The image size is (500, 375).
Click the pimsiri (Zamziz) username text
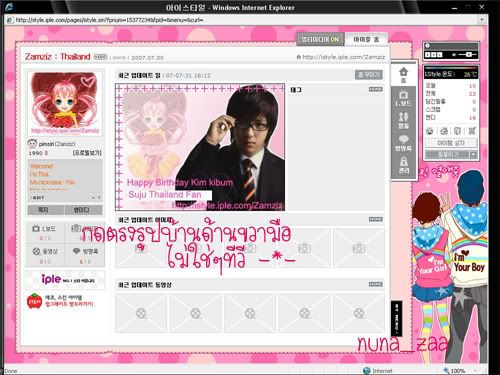pos(57,144)
